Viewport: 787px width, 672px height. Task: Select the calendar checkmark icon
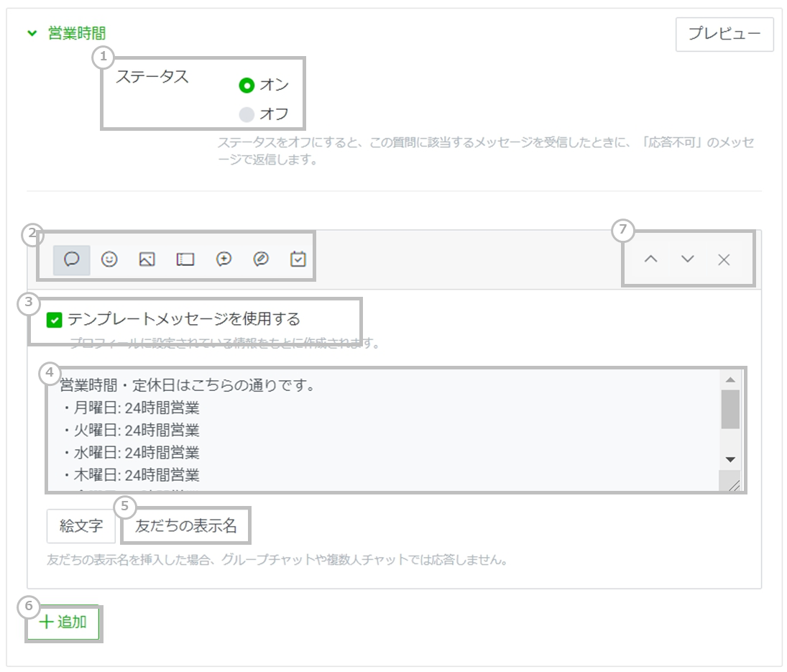coord(298,259)
